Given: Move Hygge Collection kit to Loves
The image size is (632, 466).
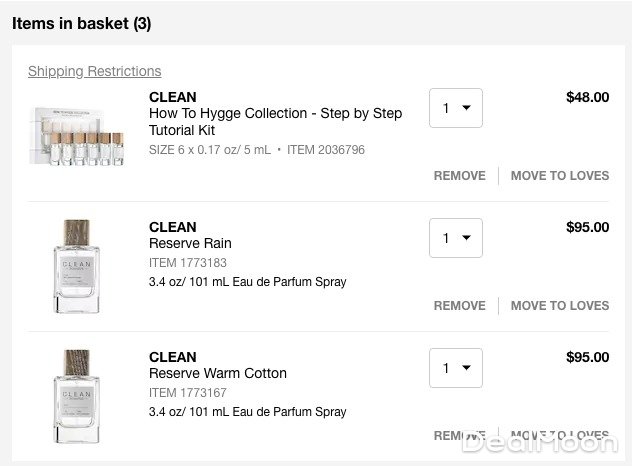Looking at the screenshot, I should 559,175.
